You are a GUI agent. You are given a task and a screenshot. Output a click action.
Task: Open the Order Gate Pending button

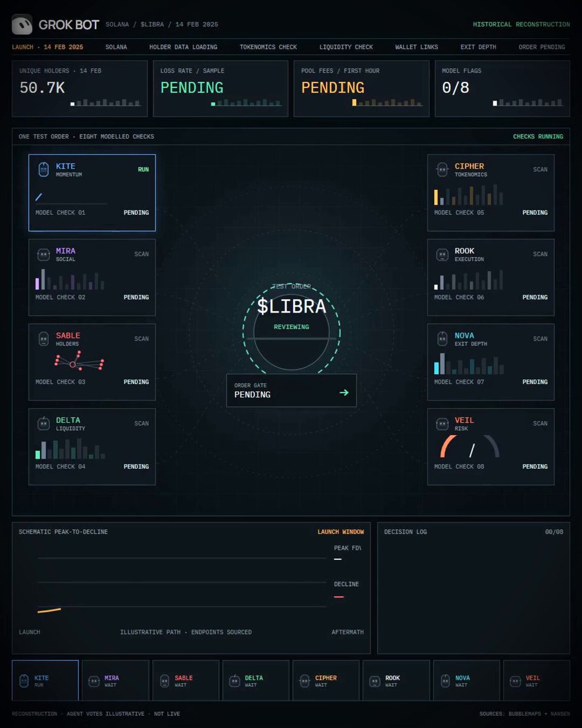pos(292,390)
